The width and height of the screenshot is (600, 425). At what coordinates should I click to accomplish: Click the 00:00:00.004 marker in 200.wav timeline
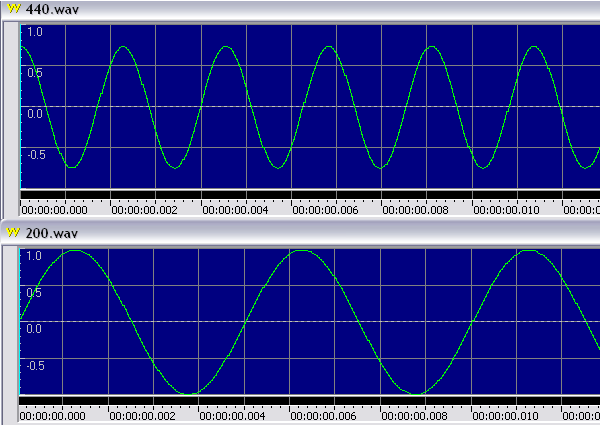pyautogui.click(x=235, y=416)
